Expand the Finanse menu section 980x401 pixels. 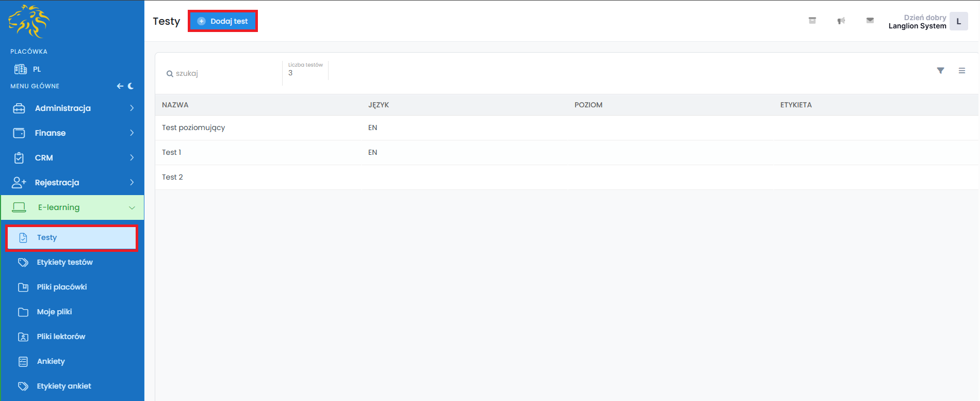coord(72,133)
